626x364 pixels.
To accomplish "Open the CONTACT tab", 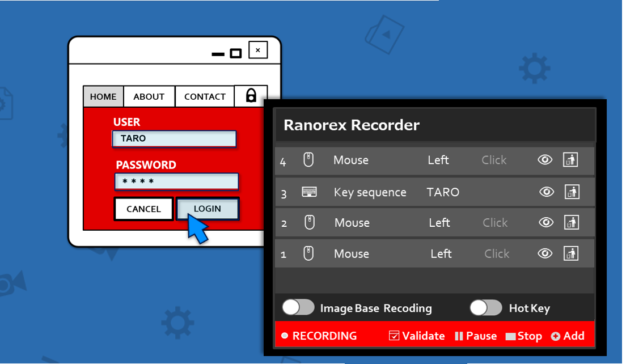I will (x=205, y=96).
